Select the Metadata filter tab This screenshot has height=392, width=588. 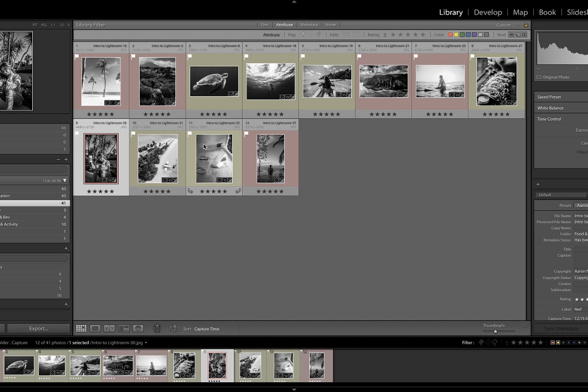point(309,25)
